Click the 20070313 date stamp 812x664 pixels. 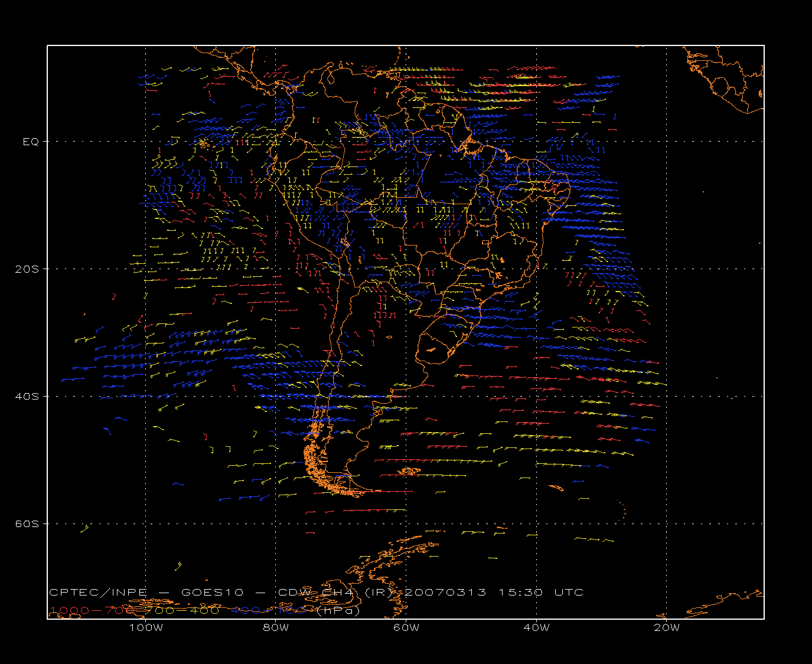pyautogui.click(x=445, y=592)
